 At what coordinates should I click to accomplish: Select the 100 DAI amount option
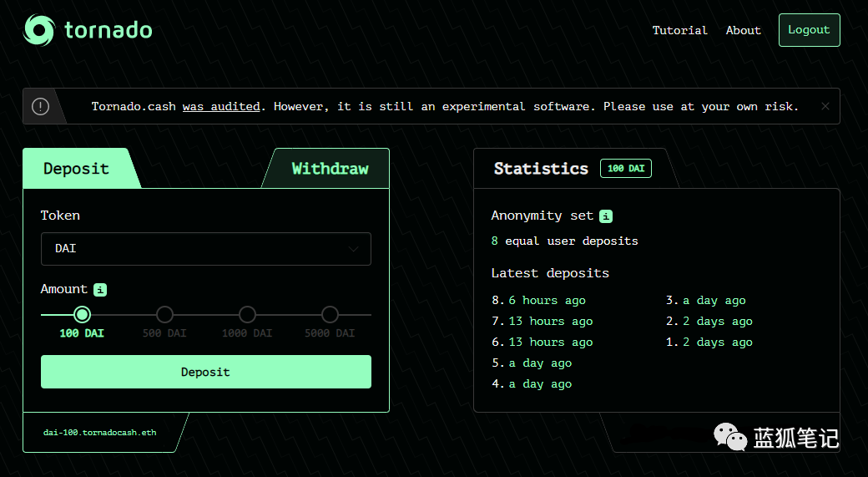pyautogui.click(x=82, y=315)
